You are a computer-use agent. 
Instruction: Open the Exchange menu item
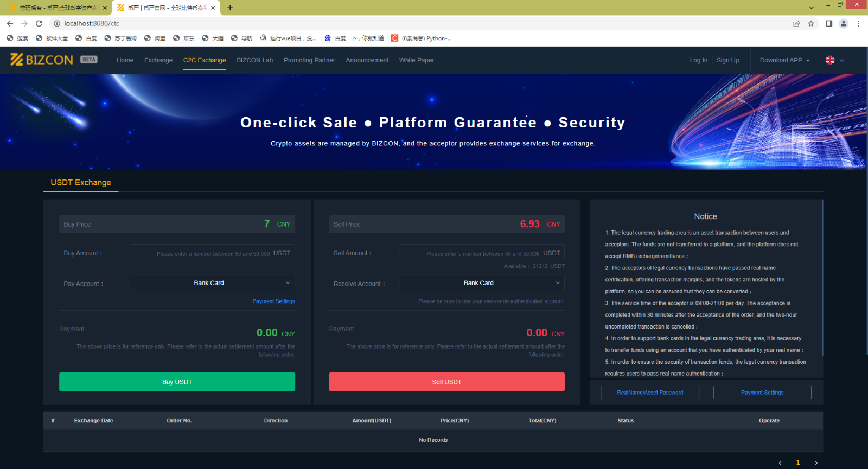pyautogui.click(x=158, y=60)
